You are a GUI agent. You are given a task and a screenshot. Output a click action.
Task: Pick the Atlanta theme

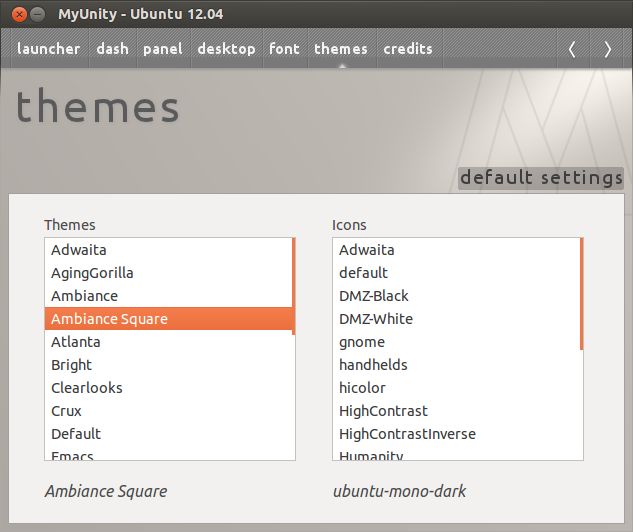click(168, 342)
